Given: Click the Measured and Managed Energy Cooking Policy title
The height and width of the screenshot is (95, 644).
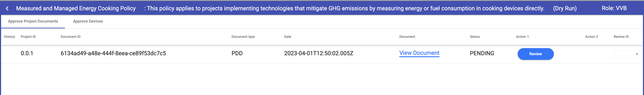Looking at the screenshot, I should point(76,8).
